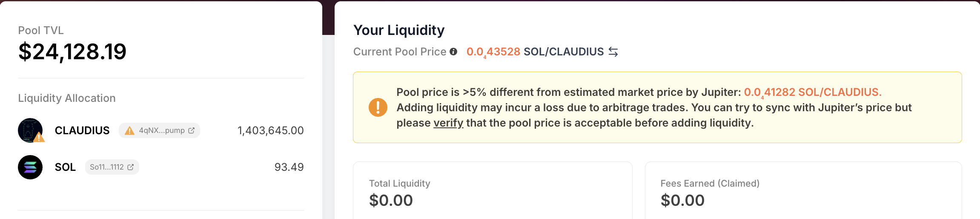Follow the verify link in the warning
This screenshot has height=219, width=980.
[x=448, y=123]
